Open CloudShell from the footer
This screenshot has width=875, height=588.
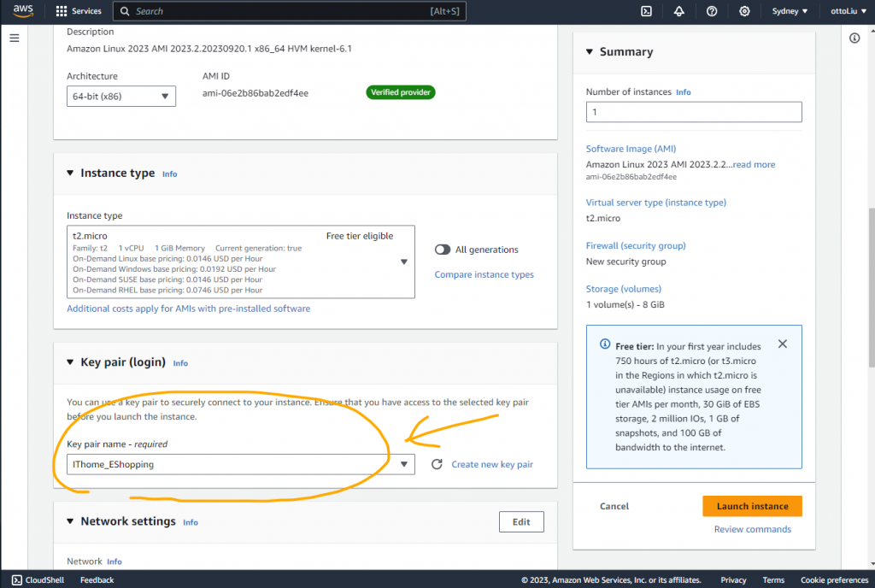coord(38,580)
